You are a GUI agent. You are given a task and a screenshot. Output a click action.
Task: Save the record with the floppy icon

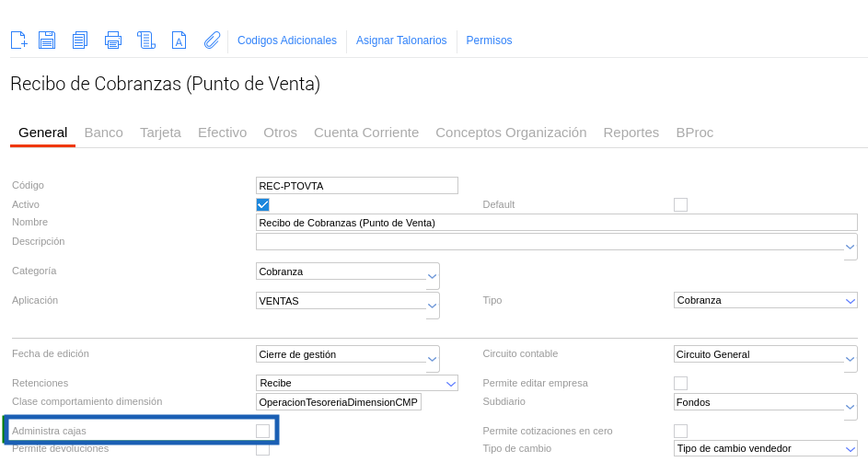click(x=47, y=40)
